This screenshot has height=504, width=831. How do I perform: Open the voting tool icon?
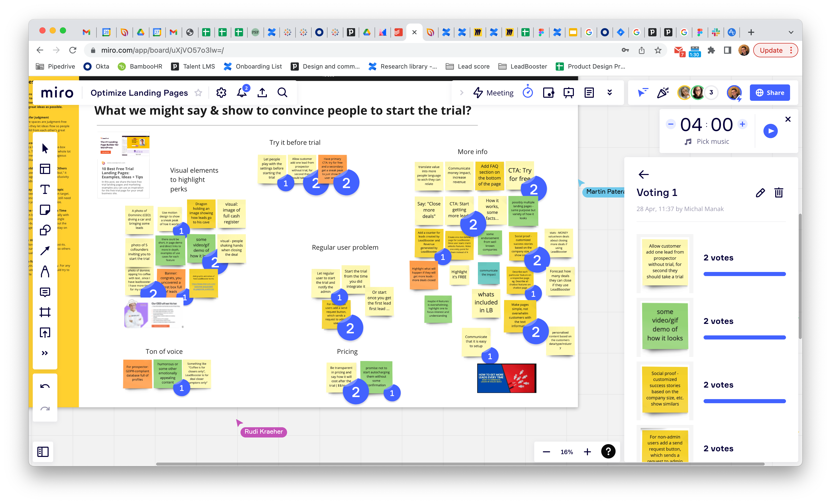coord(548,93)
